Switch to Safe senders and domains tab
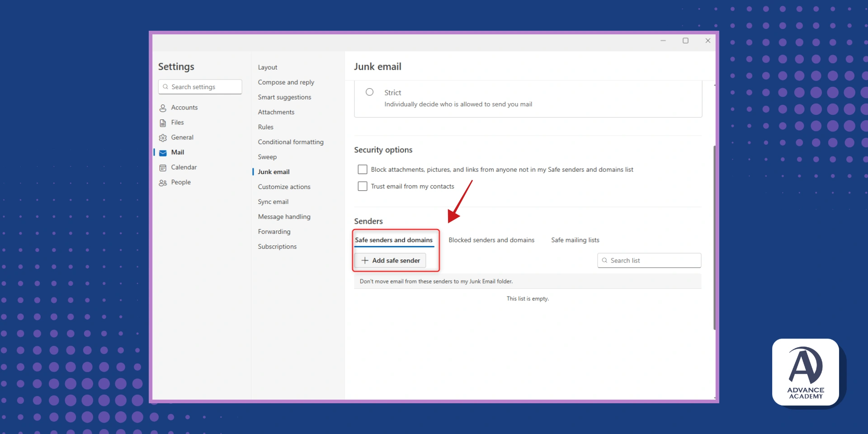 click(x=394, y=240)
